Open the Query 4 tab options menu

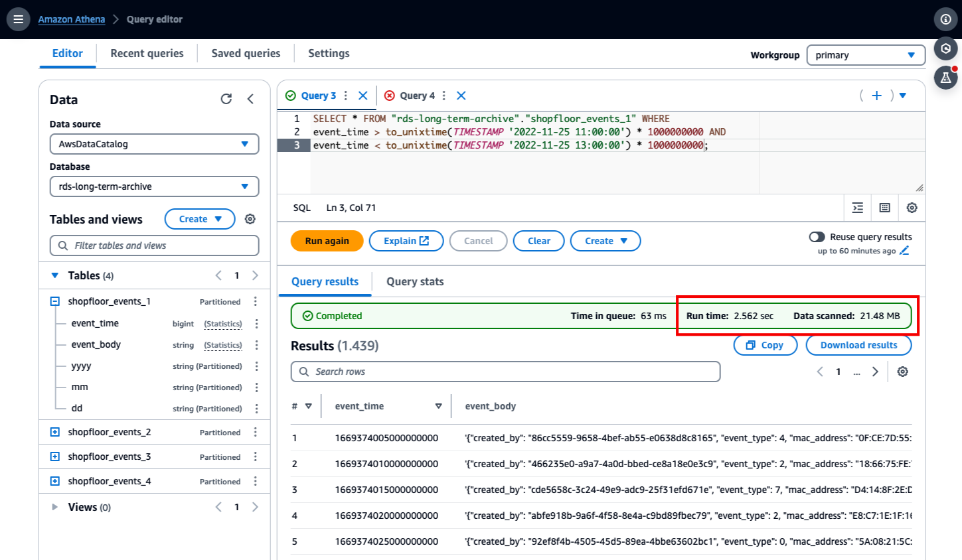(x=444, y=96)
